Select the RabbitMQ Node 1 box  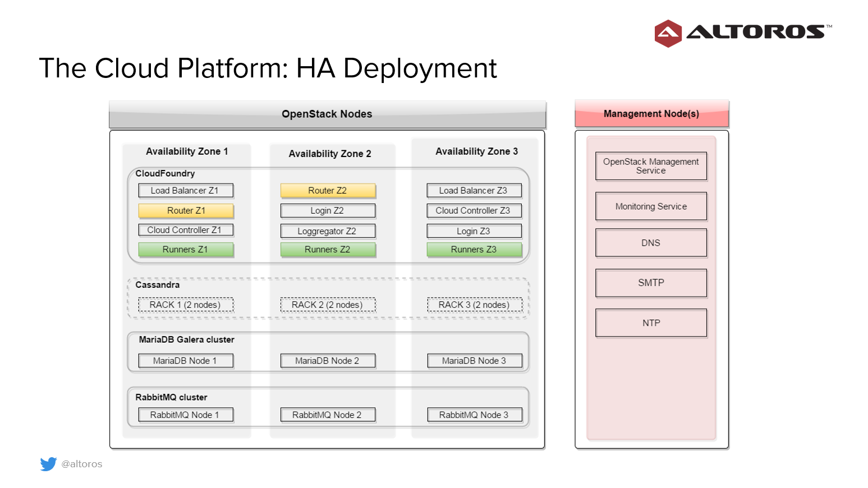(186, 415)
